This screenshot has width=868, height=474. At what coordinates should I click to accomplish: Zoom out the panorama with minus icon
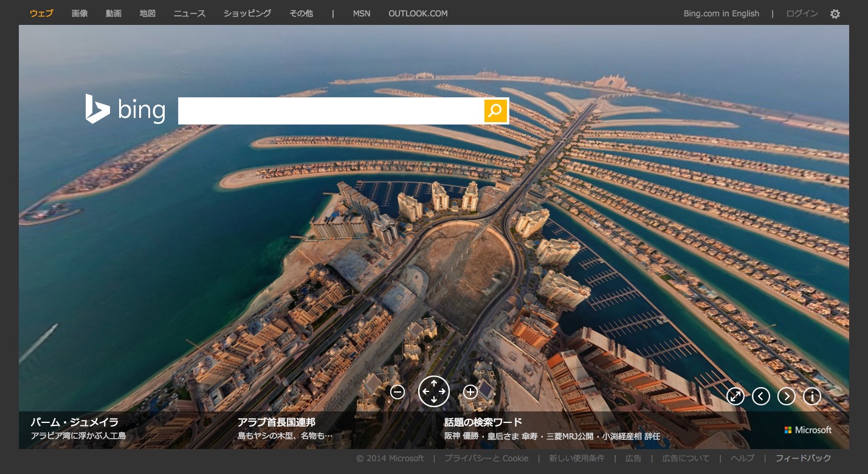coord(398,392)
